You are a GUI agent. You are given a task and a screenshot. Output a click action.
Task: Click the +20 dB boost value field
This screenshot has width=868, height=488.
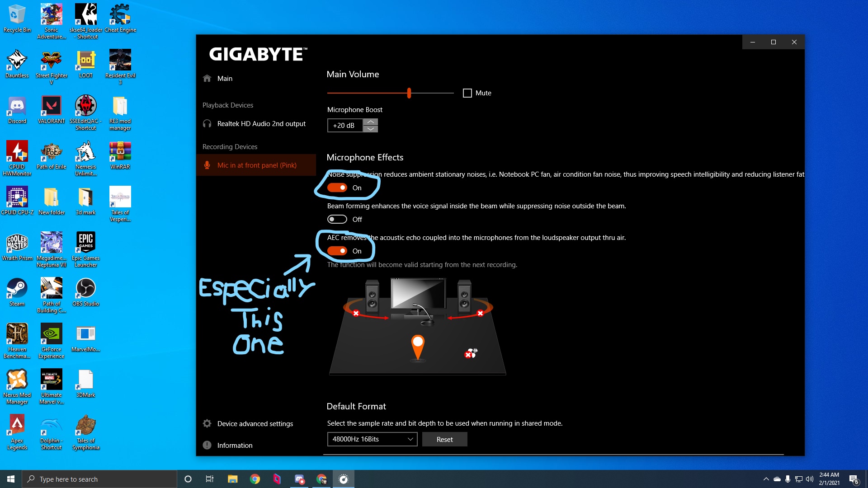coord(345,125)
